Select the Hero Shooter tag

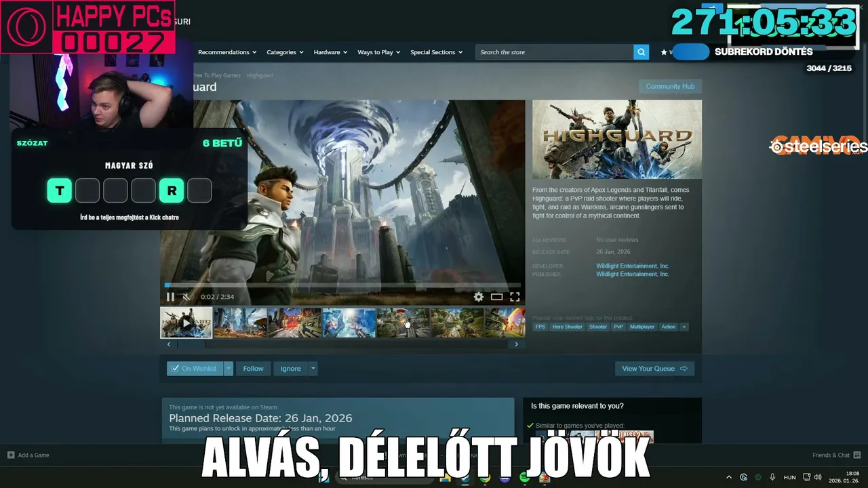coord(568,327)
